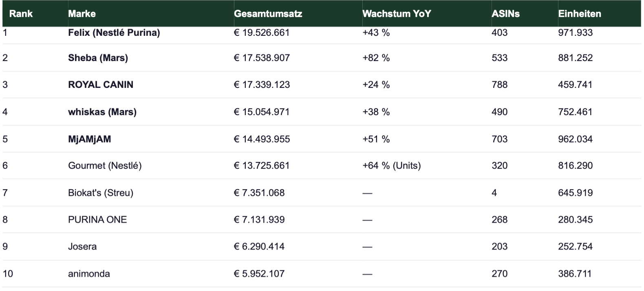The image size is (644, 291).
Task: Click the +64 % (Units) growth value
Action: (x=391, y=166)
